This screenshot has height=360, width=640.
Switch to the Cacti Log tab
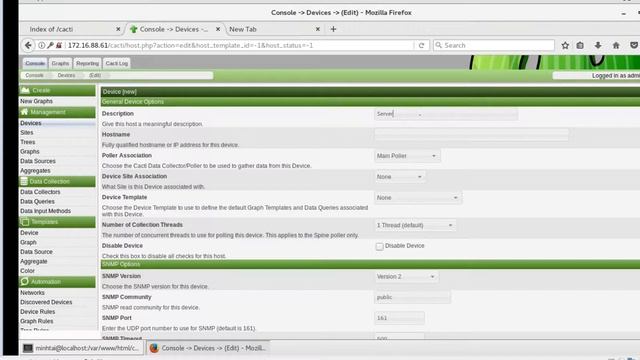117,63
